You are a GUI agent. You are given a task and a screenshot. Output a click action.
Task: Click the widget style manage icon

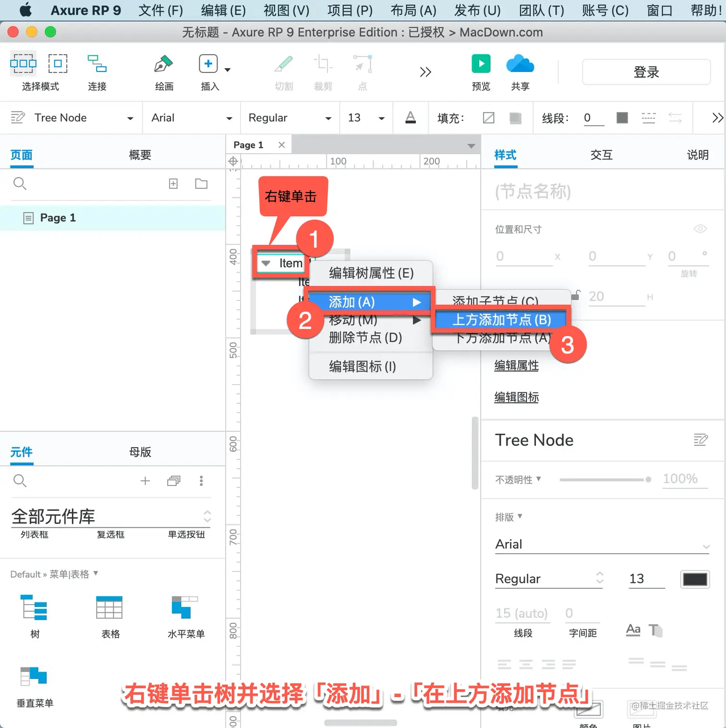coord(18,118)
